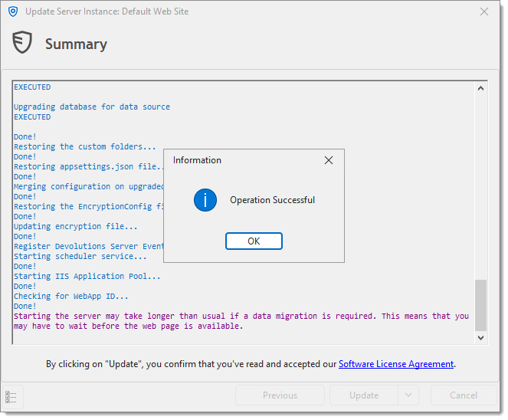
Task: Click the Cancel button
Action: [464, 395]
